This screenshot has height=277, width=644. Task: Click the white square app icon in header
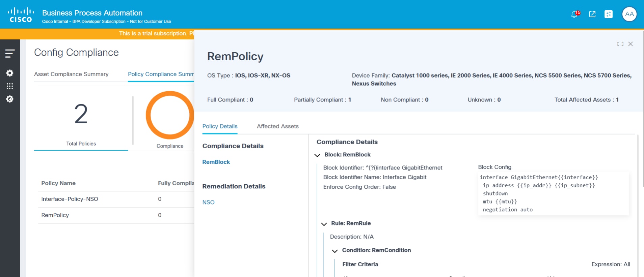pyautogui.click(x=608, y=14)
